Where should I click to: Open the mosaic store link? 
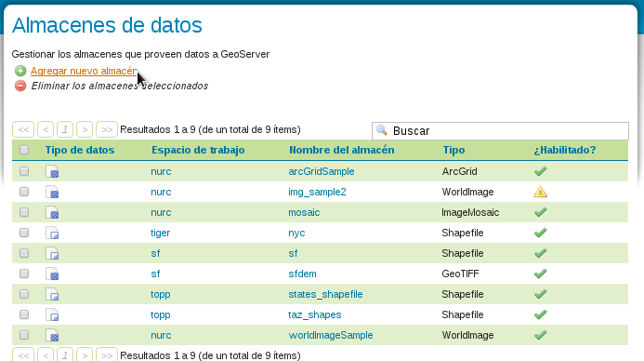click(x=304, y=212)
